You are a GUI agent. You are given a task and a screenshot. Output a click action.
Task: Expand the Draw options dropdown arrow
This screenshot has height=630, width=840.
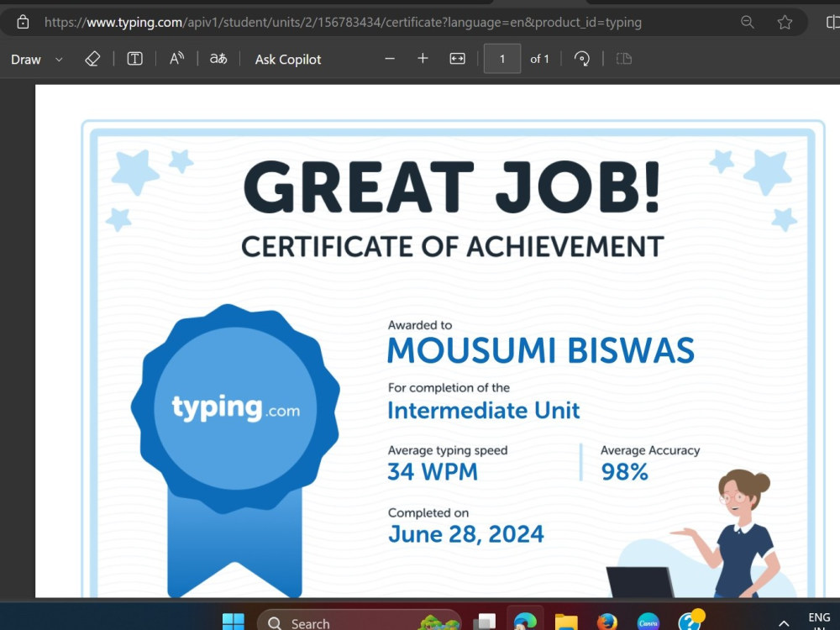[x=59, y=60]
